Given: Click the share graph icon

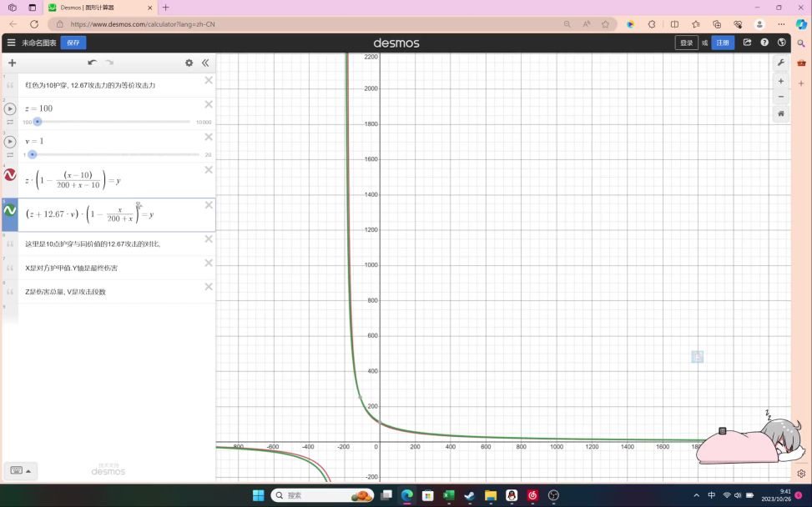Looking at the screenshot, I should (747, 43).
